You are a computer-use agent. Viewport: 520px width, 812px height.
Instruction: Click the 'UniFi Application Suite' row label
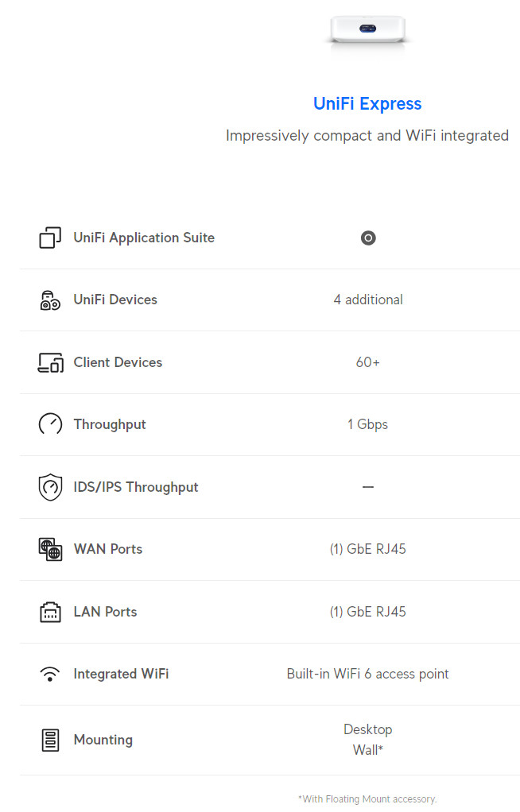(x=144, y=238)
